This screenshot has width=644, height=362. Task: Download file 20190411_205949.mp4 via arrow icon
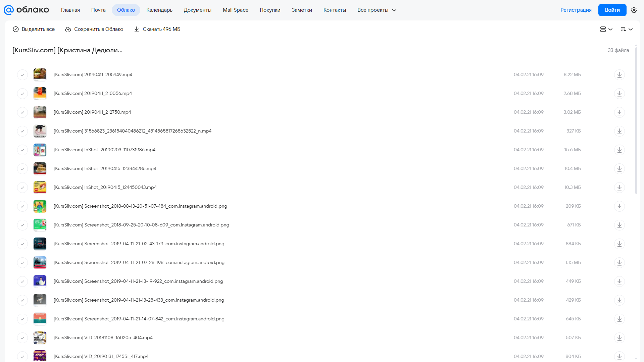click(x=619, y=74)
